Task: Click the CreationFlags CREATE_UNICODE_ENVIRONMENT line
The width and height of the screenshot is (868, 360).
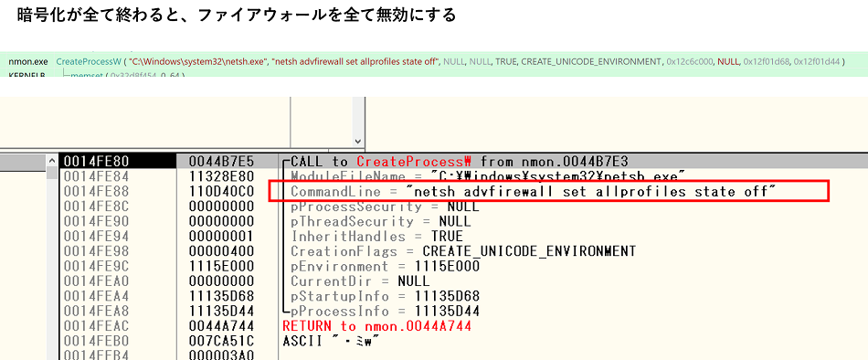Action: 463,251
